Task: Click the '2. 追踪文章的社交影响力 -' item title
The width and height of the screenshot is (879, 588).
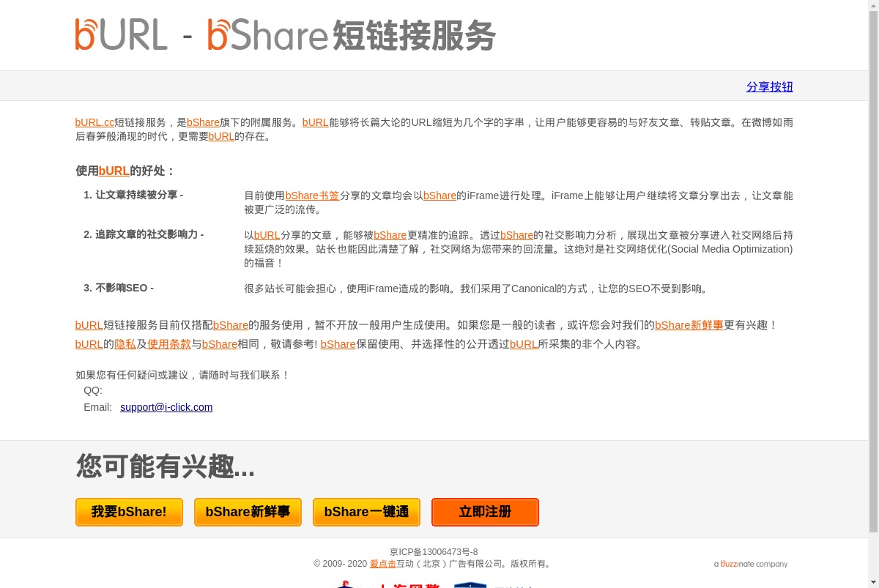Action: click(144, 234)
